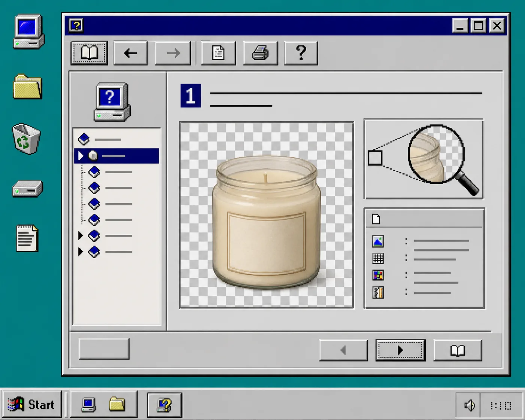The image size is (525, 420).
Task: Open the fourth child book under selected topic
Action: tap(94, 220)
